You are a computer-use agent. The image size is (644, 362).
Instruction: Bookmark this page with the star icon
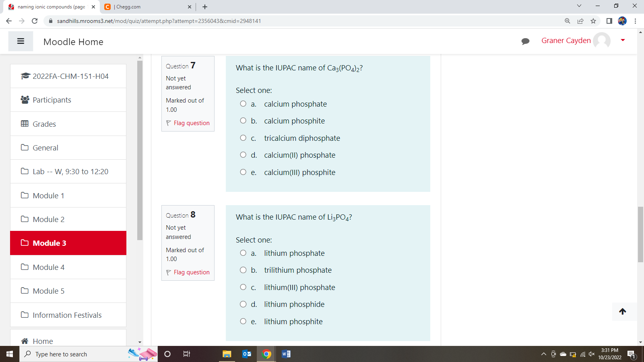(x=593, y=21)
